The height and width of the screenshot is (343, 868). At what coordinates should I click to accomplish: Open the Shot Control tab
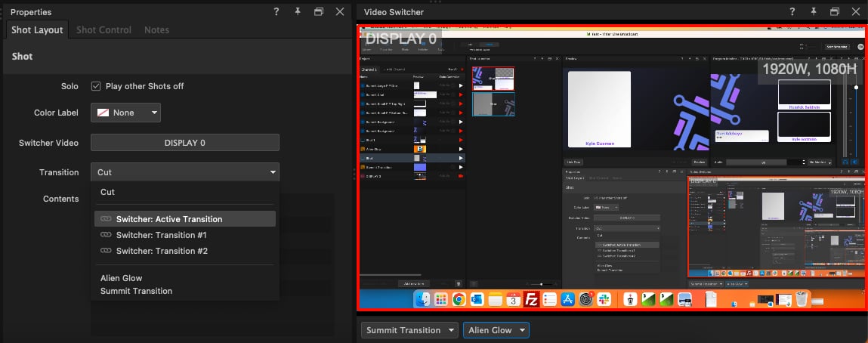[103, 30]
